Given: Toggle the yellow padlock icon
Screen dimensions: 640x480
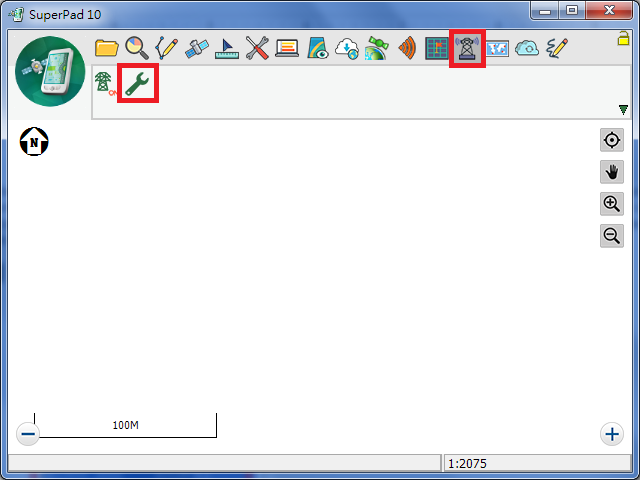Looking at the screenshot, I should click(623, 38).
